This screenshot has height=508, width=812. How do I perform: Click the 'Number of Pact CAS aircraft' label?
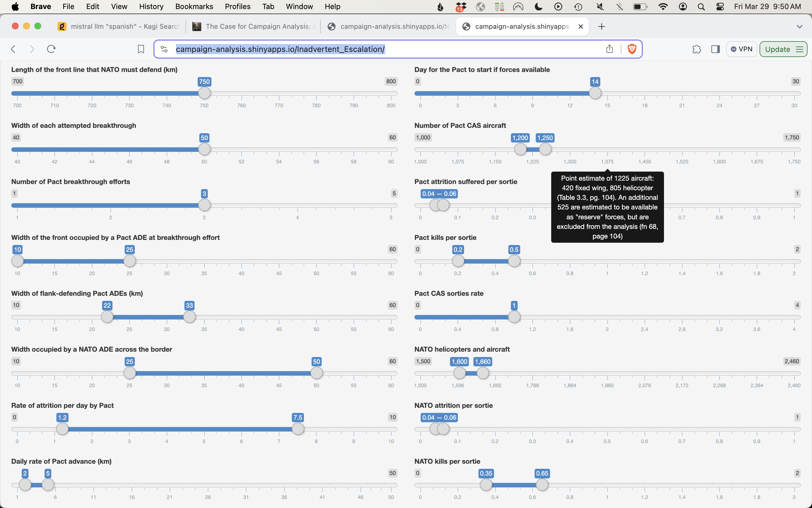coord(460,125)
